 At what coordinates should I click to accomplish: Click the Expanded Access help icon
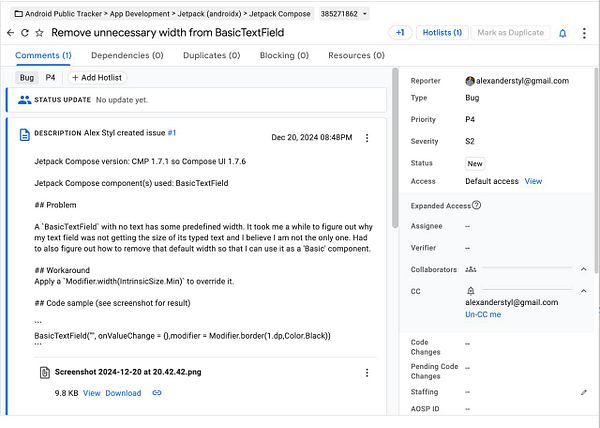pos(476,205)
